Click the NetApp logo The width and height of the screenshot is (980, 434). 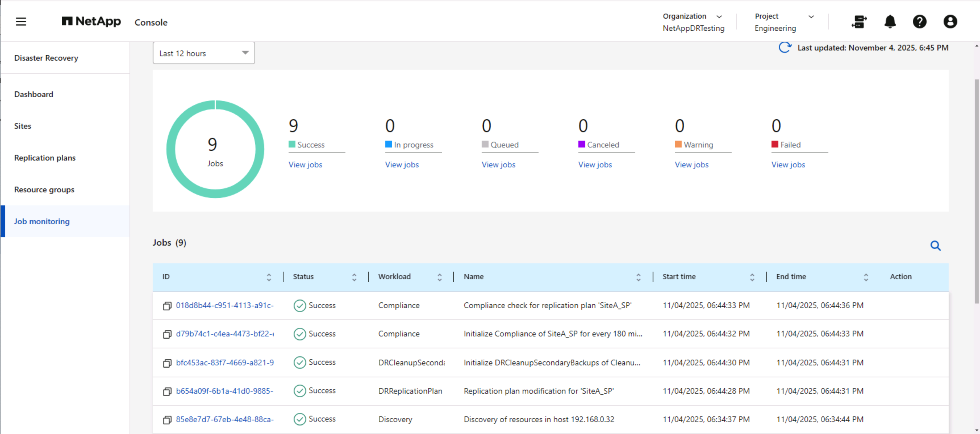click(x=91, y=22)
